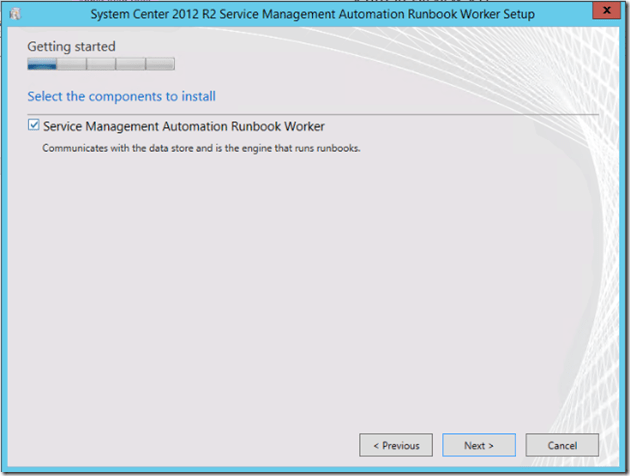Click the setup icon in the title bar
Screen dimensions: 630x476
[15, 14]
